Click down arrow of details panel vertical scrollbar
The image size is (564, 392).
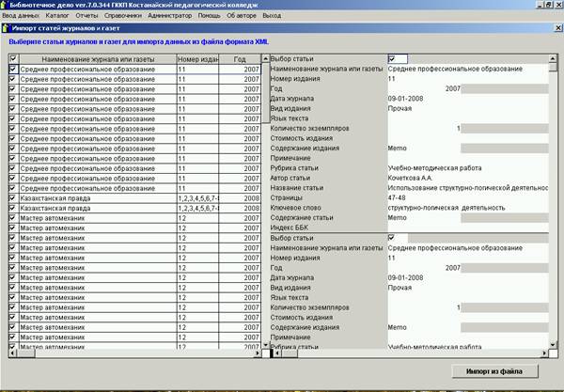[x=553, y=345]
